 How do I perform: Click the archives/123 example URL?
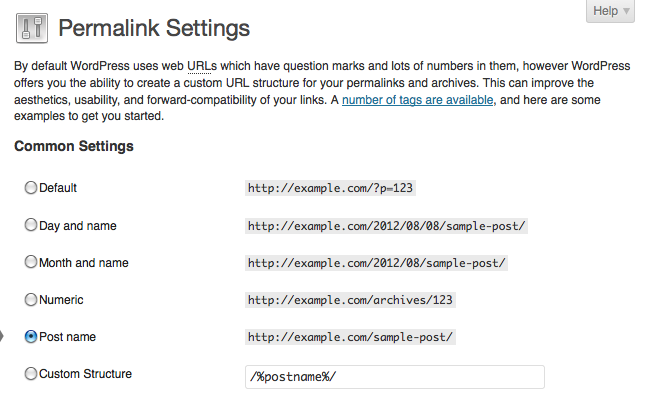pyautogui.click(x=351, y=299)
